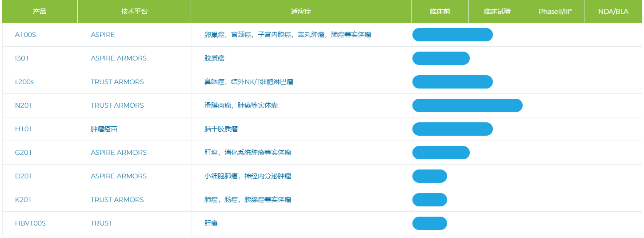Click the 适应症 column header
This screenshot has width=644, height=238.
301,12
